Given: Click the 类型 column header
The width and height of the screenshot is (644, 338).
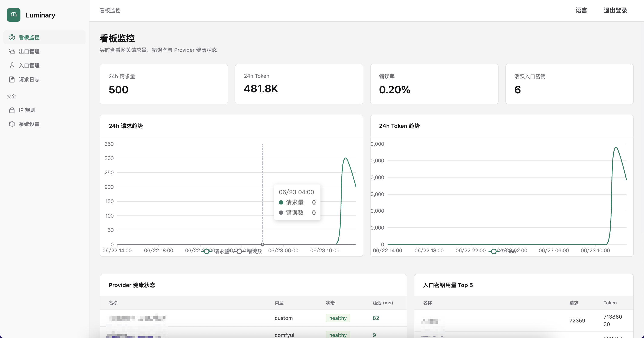Looking at the screenshot, I should point(279,303).
